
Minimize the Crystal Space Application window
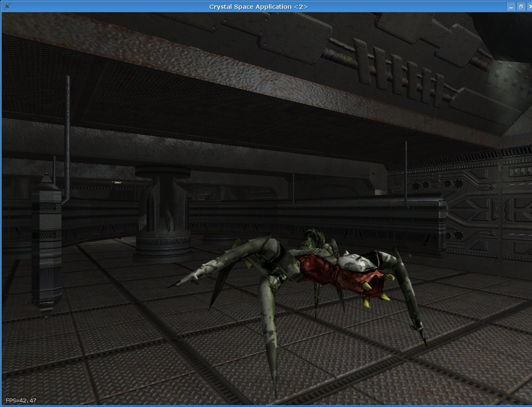pos(511,6)
